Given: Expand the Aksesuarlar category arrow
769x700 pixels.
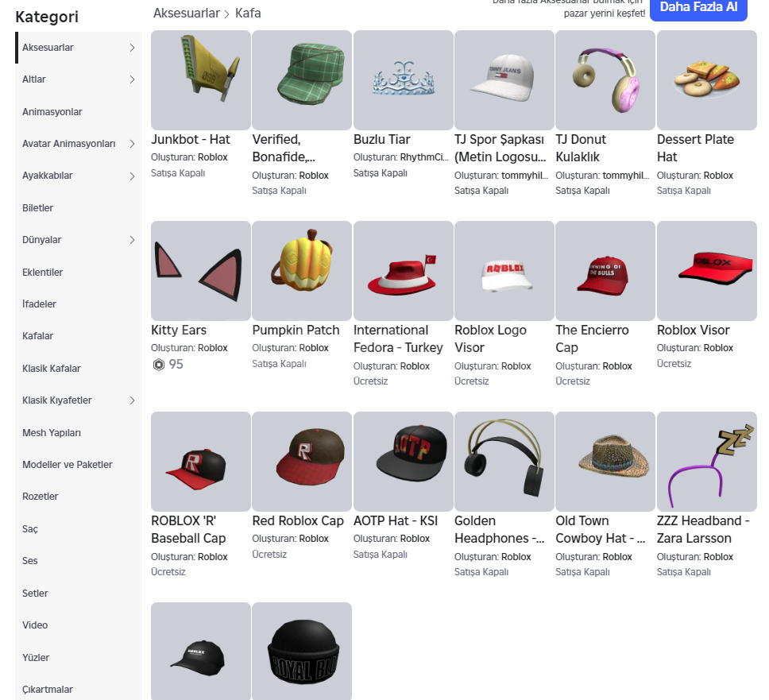Looking at the screenshot, I should click(x=132, y=48).
